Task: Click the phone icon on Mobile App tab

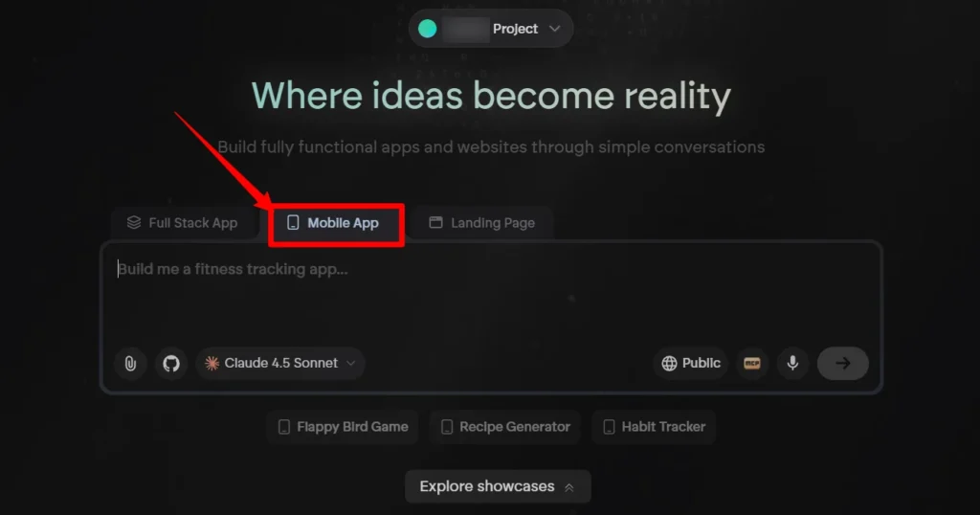Action: coord(293,222)
